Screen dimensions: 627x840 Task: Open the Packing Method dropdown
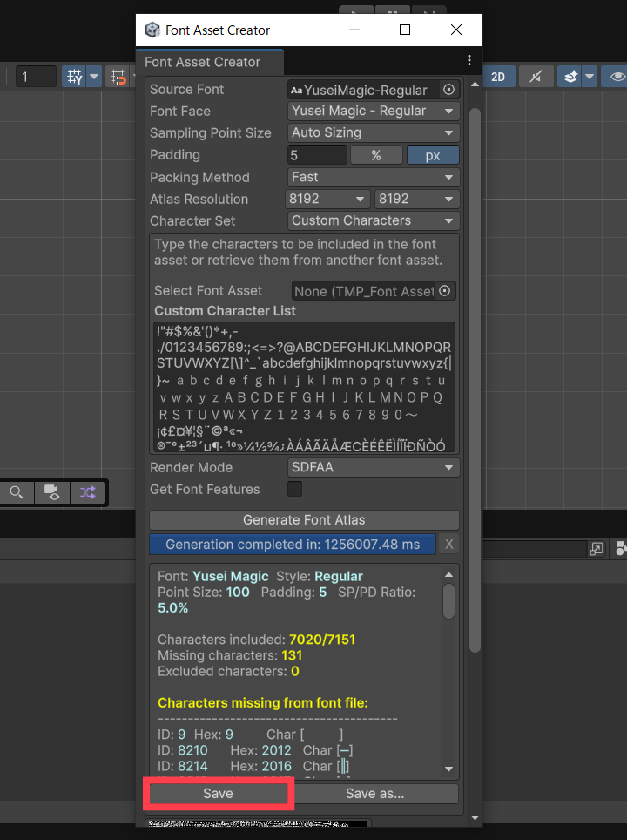click(374, 177)
